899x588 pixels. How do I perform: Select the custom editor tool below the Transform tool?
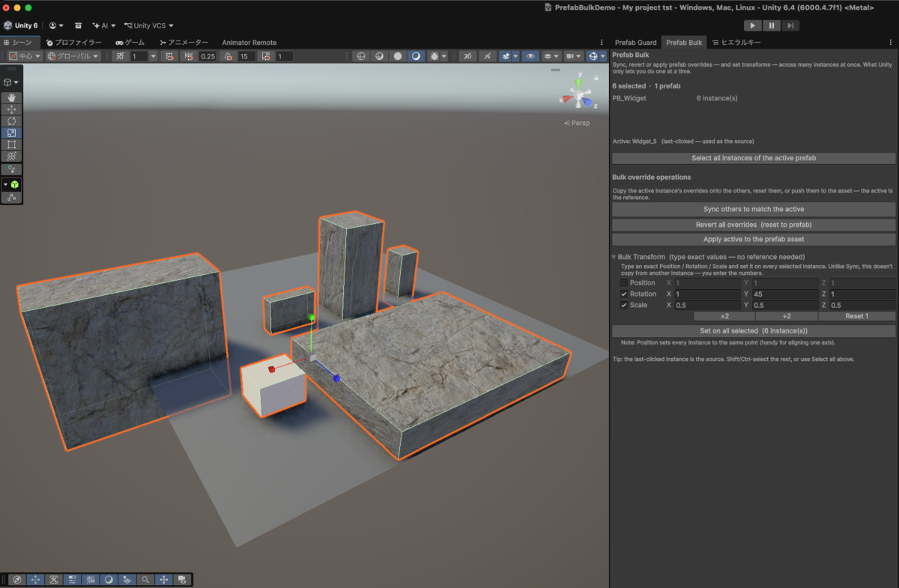[x=12, y=169]
